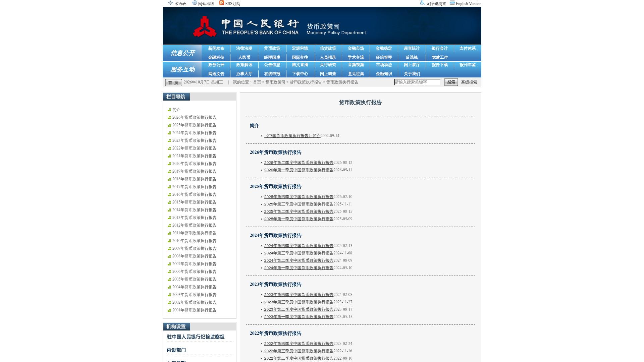Open 2025年第三季度中国货币政策执行报告
Viewport: 644px width, 362px height.
tap(299, 204)
